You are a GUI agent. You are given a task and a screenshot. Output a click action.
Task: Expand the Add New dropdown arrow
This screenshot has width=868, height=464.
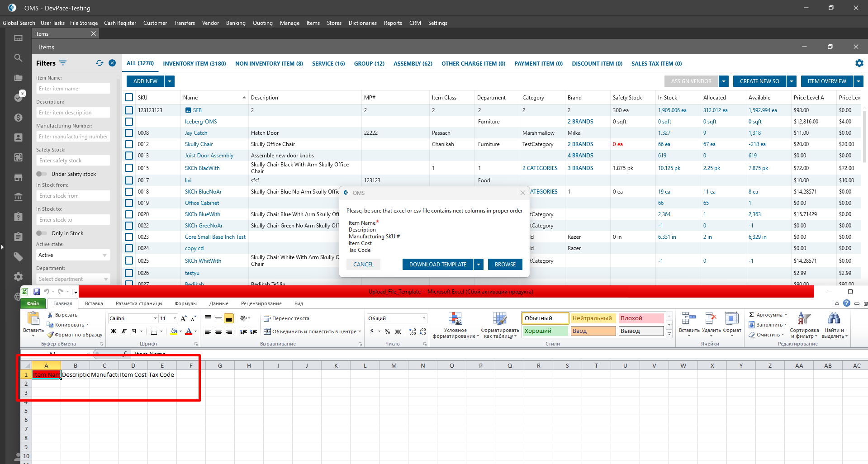point(170,81)
